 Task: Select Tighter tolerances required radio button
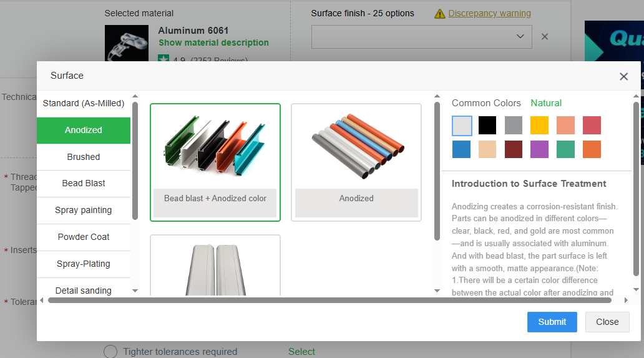point(110,352)
